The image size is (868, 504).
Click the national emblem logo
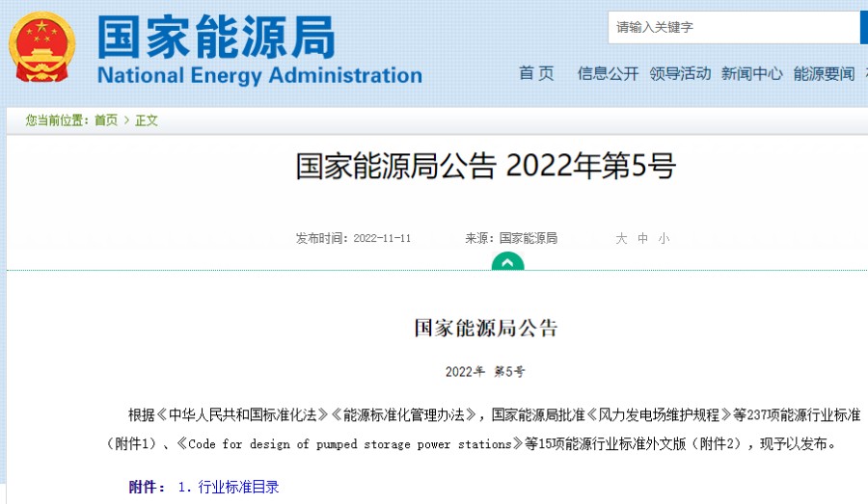(42, 47)
